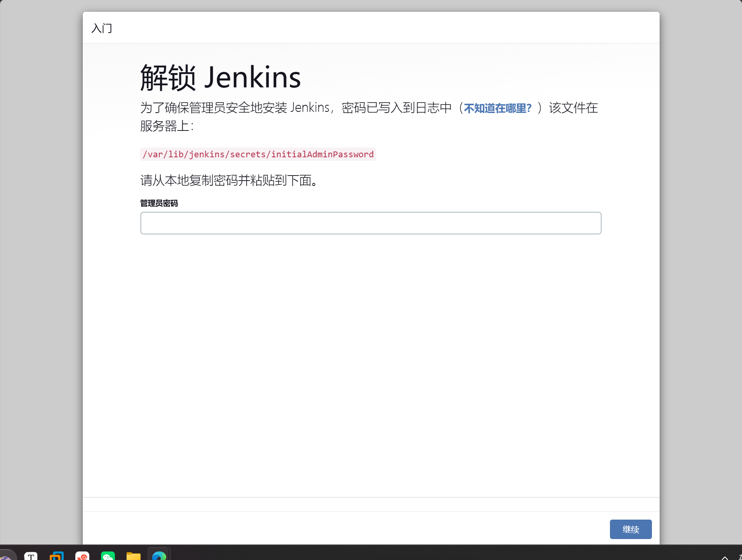This screenshot has width=742, height=560.
Task: Click the 解锁 Jenkins heading
Action: 221,77
